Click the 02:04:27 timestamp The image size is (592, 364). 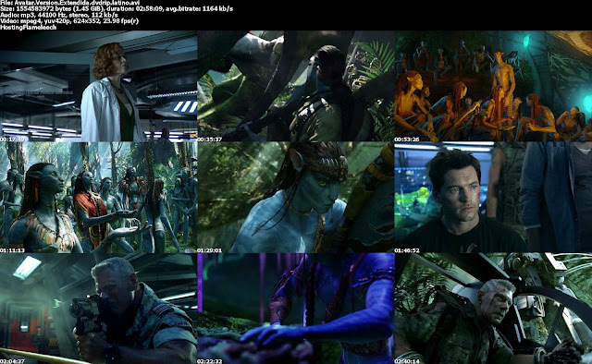click(12, 361)
